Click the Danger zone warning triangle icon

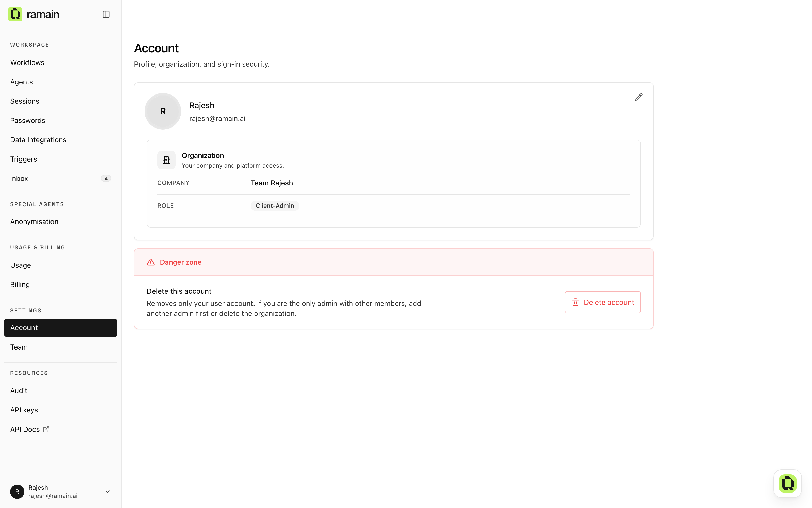(151, 262)
